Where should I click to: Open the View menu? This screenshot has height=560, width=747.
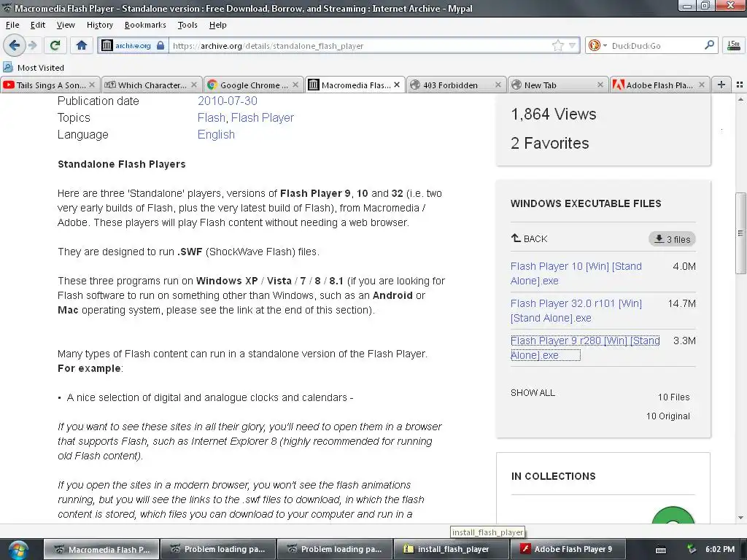tap(66, 25)
